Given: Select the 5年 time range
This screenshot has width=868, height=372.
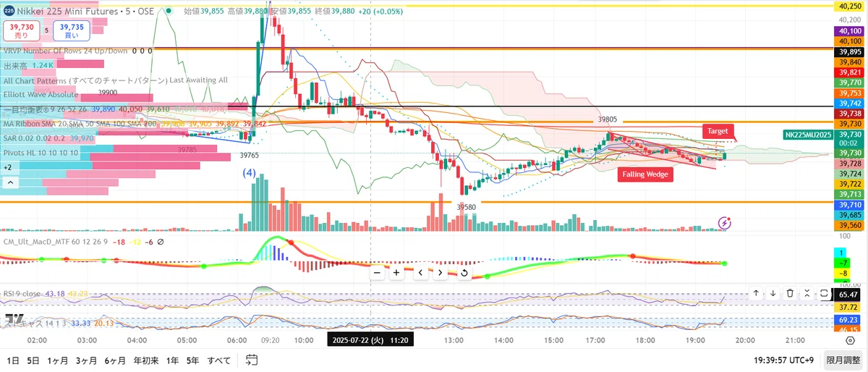Looking at the screenshot, I should (x=192, y=360).
